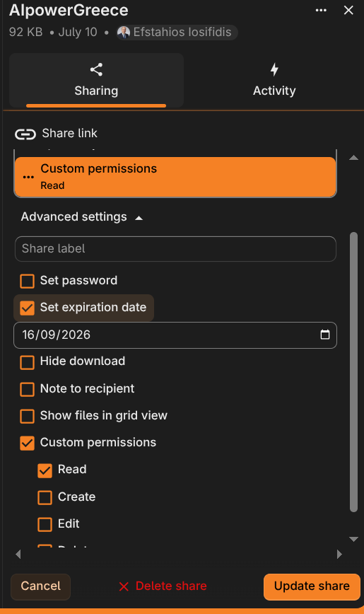
Task: Open the calendar picker icon in date field
Action: [x=325, y=335]
